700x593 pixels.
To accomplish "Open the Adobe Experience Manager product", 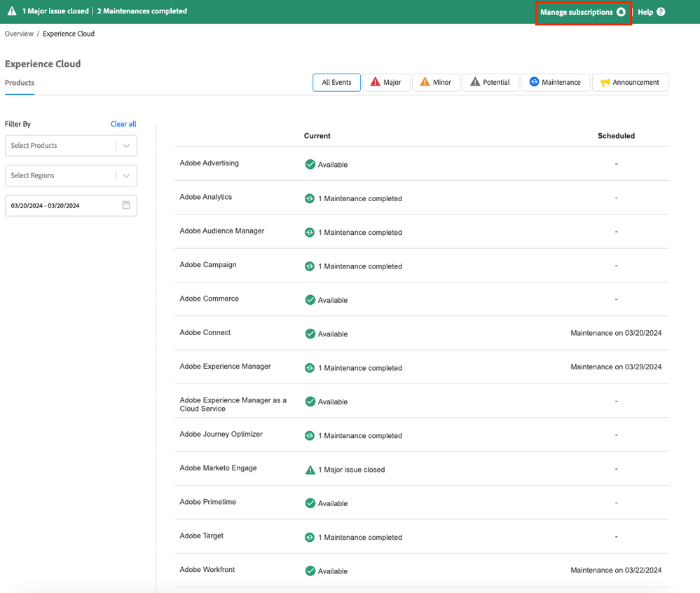I will pyautogui.click(x=226, y=367).
